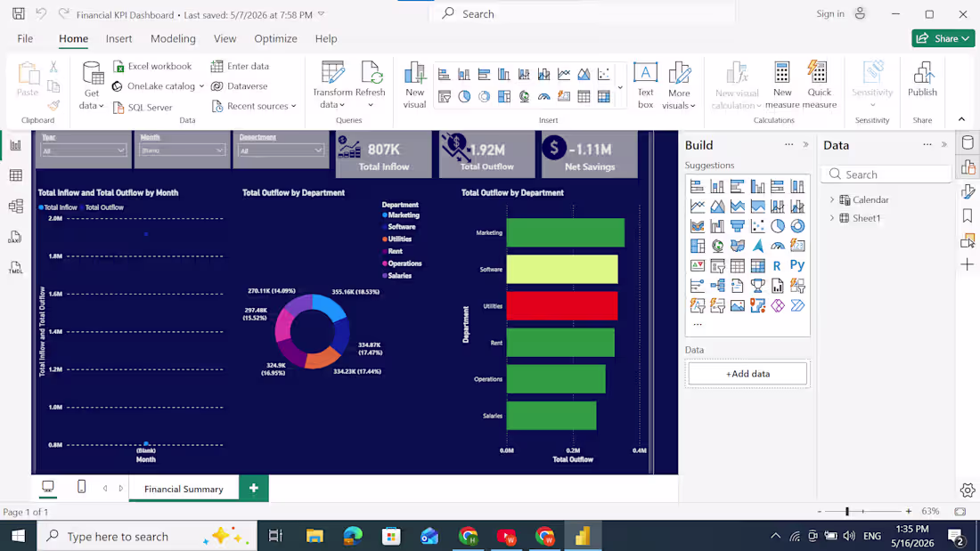Save the report with the disk icon
This screenshot has height=551, width=980.
click(x=18, y=13)
